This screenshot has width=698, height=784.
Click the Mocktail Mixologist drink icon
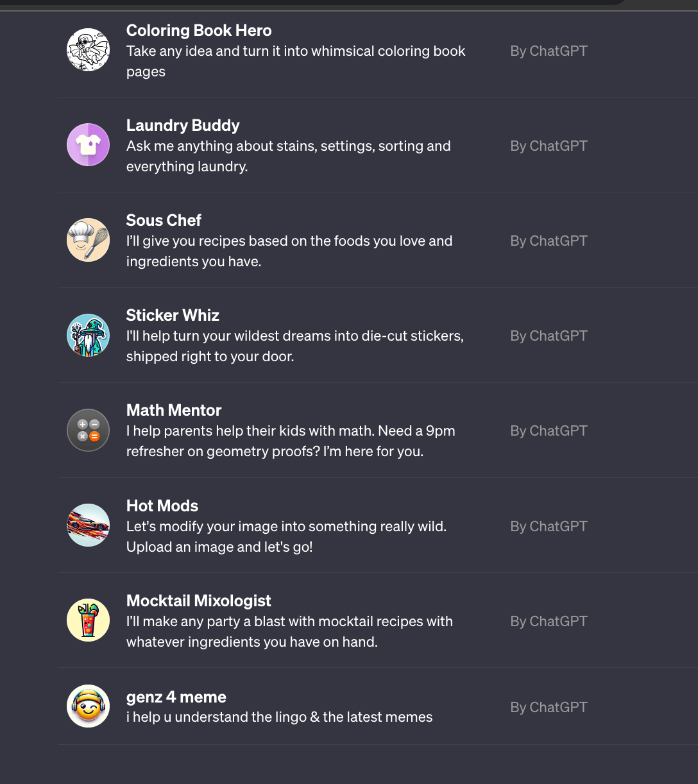pyautogui.click(x=89, y=620)
